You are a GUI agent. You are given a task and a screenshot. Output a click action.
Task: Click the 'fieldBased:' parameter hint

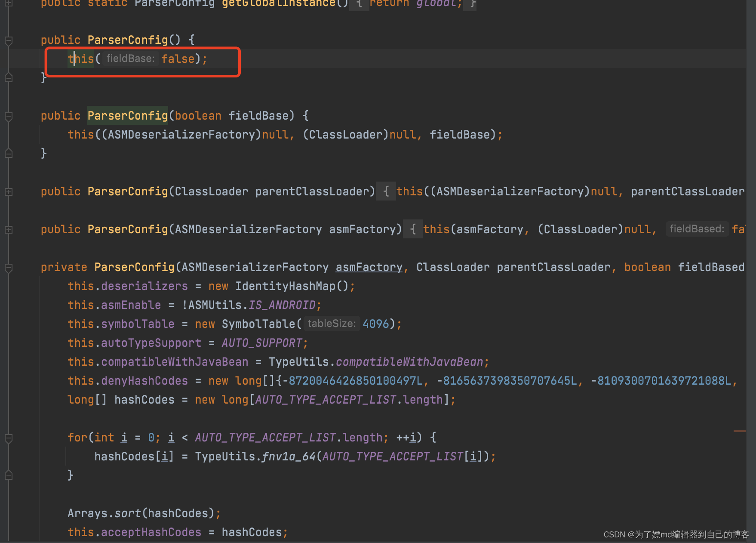coord(697,229)
